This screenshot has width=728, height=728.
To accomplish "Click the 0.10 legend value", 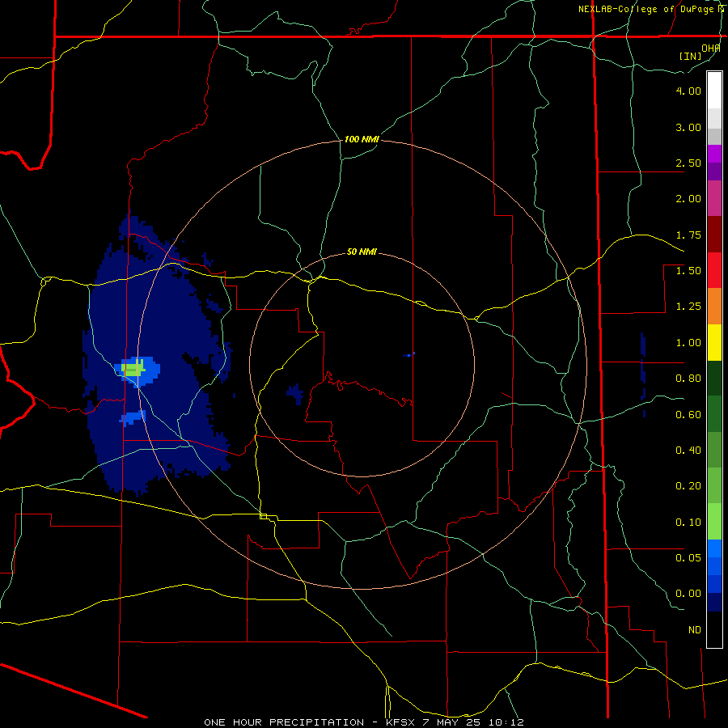I will click(688, 523).
